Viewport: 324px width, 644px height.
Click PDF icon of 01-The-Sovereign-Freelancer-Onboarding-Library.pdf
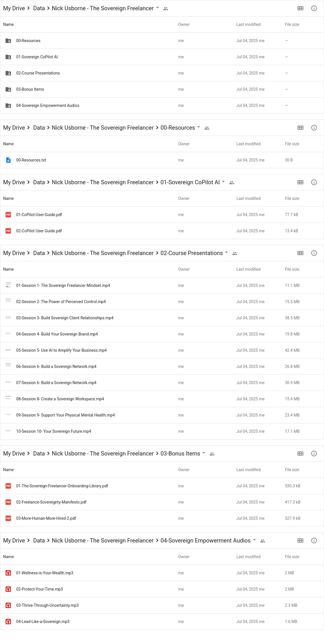point(8,486)
